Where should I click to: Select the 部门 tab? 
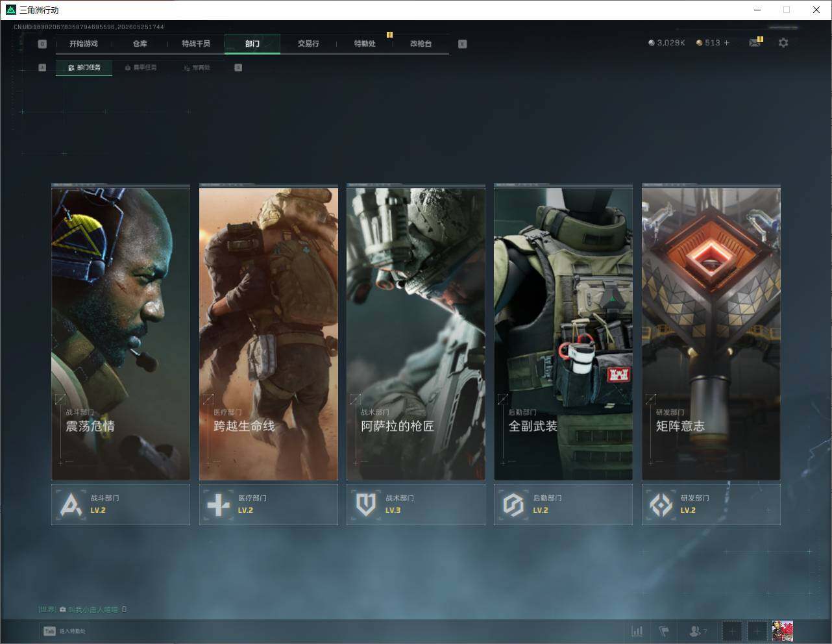pyautogui.click(x=252, y=43)
